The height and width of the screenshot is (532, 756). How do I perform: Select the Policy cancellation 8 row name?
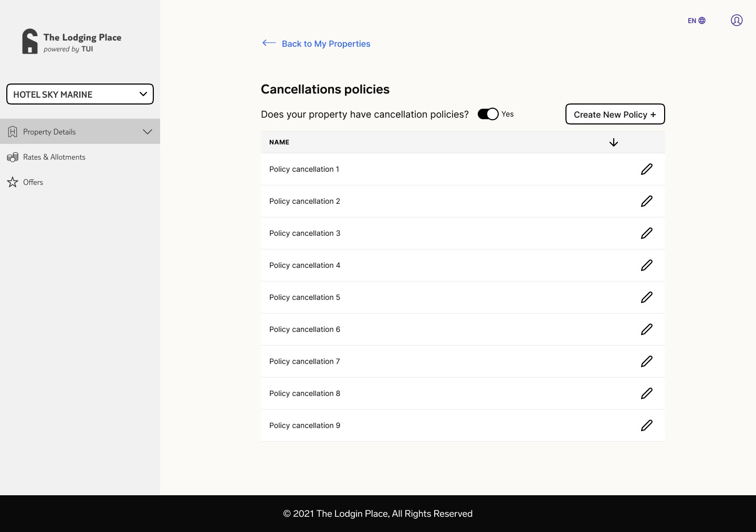(304, 393)
